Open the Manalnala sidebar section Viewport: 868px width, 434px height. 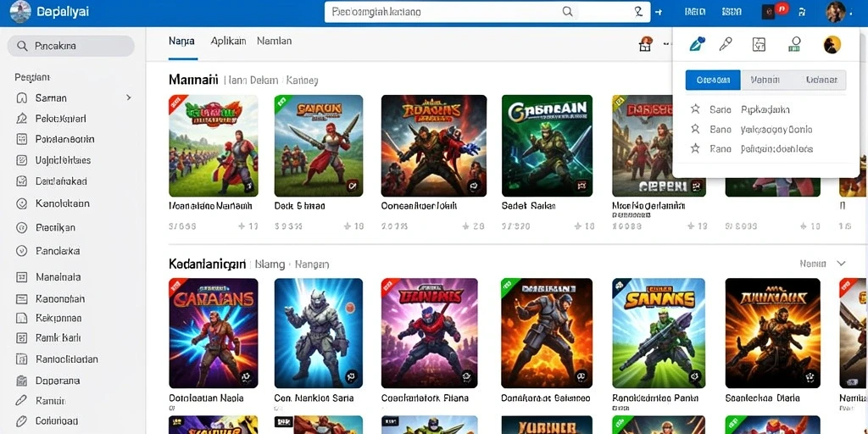58,277
